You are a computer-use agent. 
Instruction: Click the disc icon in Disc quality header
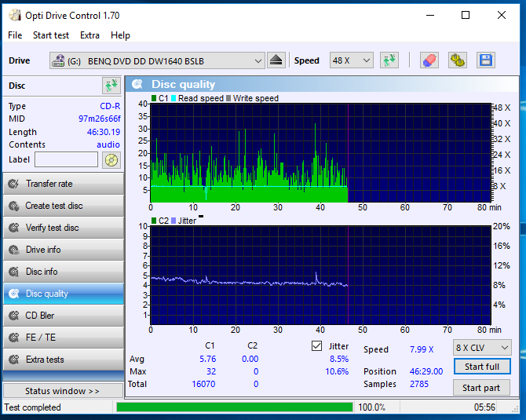137,84
